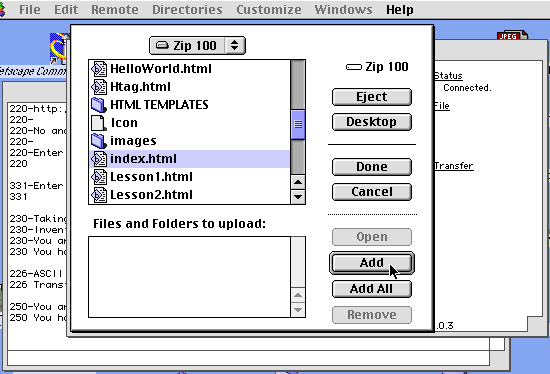Click the 230-Taking log line
Image resolution: width=550 pixels, height=374 pixels.
click(38, 219)
